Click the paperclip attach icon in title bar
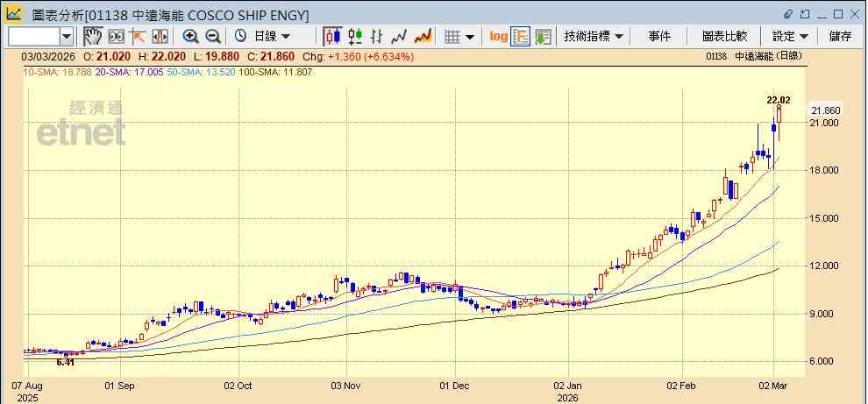This screenshot has width=868, height=404. tap(789, 14)
